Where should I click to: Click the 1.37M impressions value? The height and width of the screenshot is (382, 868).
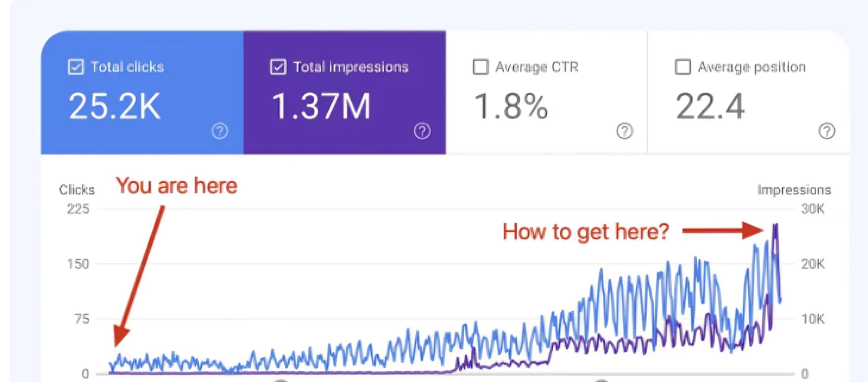point(321,106)
